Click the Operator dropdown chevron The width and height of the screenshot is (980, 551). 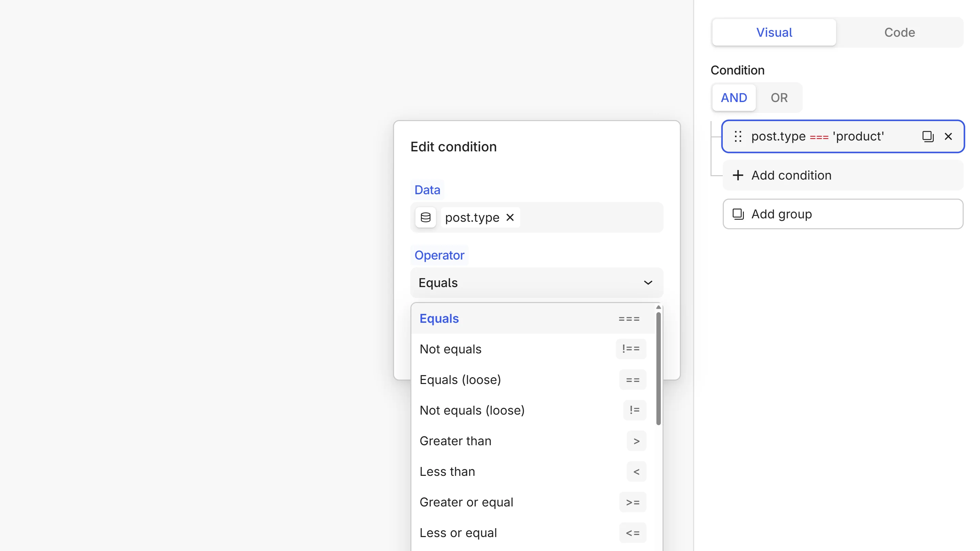click(x=648, y=283)
